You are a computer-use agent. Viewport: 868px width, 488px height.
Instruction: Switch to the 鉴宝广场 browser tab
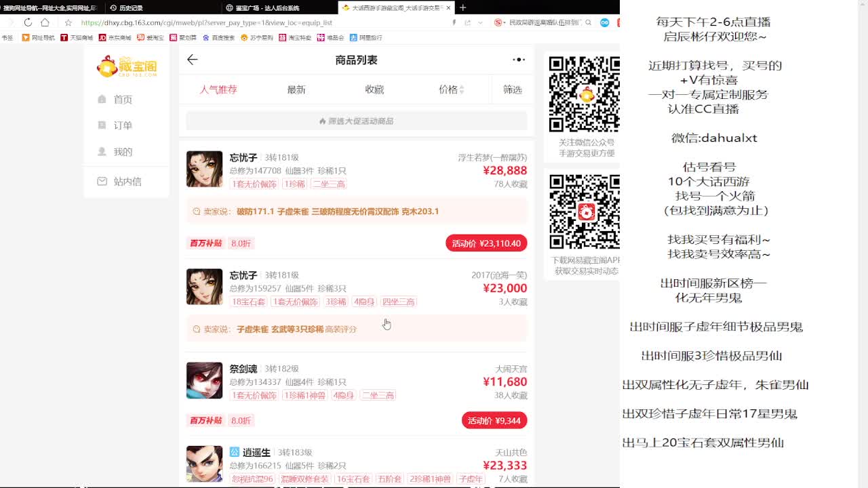[280, 8]
